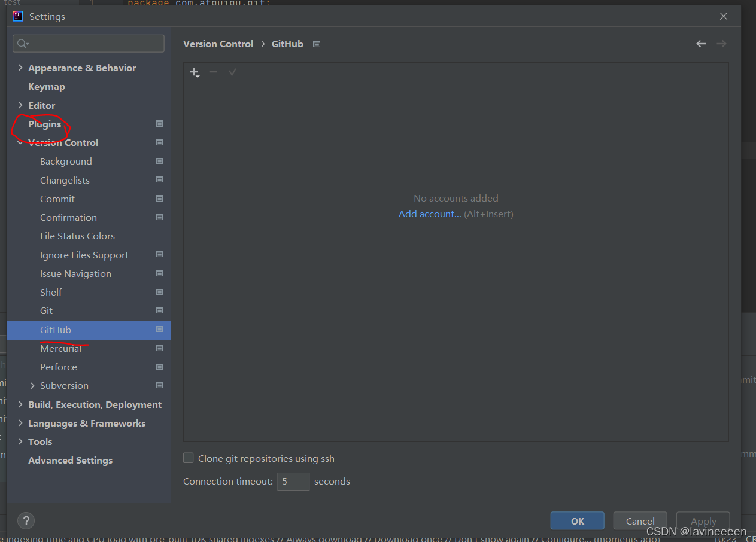The height and width of the screenshot is (542, 756).
Task: Click project-level icon beside Changelists row
Action: point(159,179)
